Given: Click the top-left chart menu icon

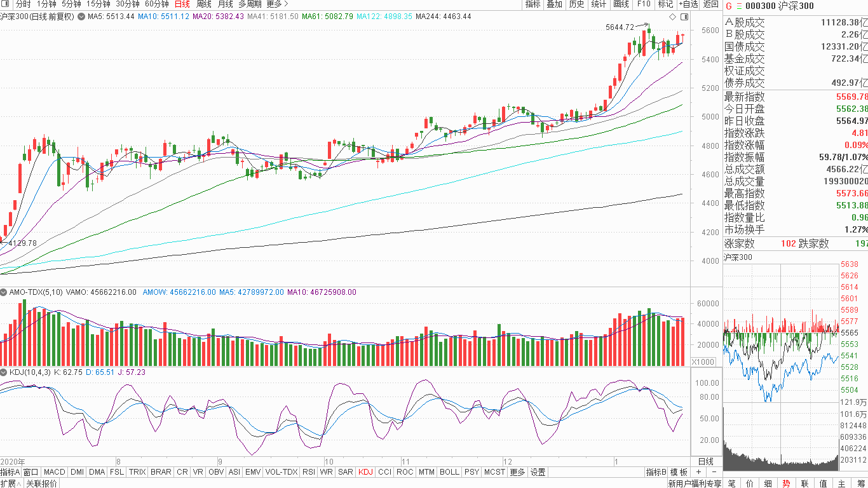Looking at the screenshot, I should tap(6, 4).
